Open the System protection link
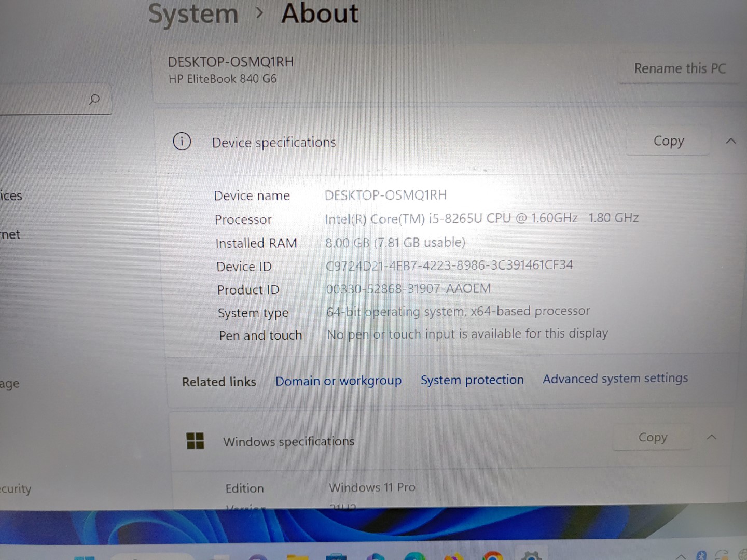 [472, 380]
